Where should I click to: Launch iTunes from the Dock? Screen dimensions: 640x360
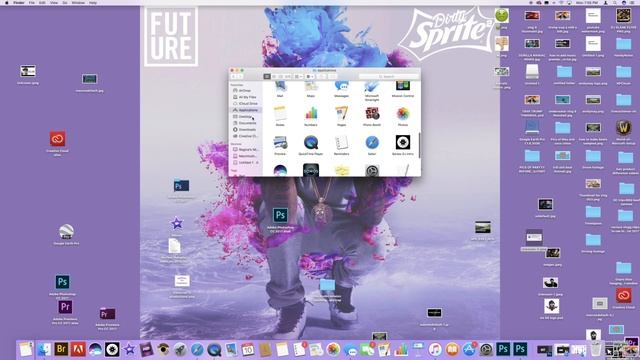[435, 349]
